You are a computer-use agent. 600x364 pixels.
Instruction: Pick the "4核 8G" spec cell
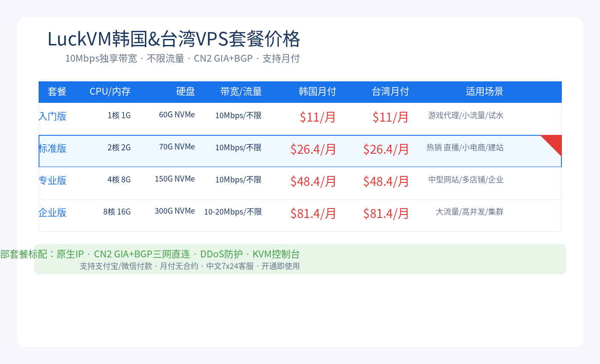119,179
